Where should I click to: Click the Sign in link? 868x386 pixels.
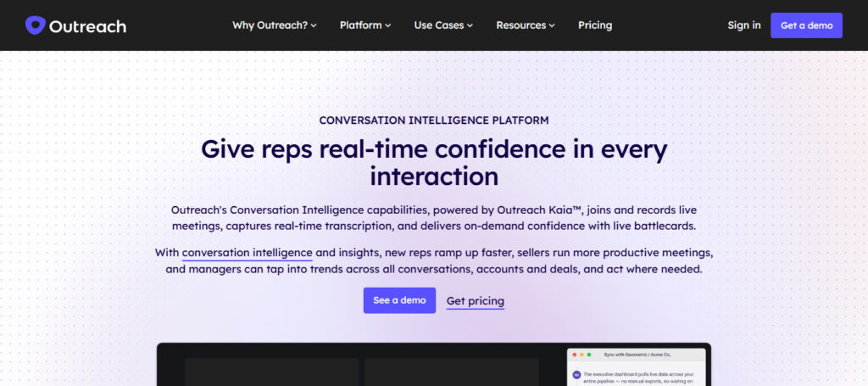tap(744, 25)
